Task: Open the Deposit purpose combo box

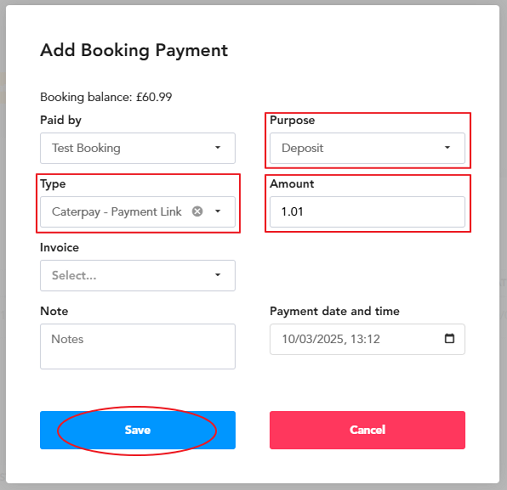Action: [x=367, y=148]
